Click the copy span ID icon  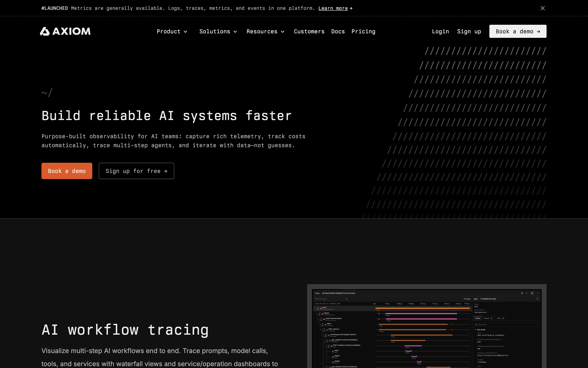click(x=537, y=299)
